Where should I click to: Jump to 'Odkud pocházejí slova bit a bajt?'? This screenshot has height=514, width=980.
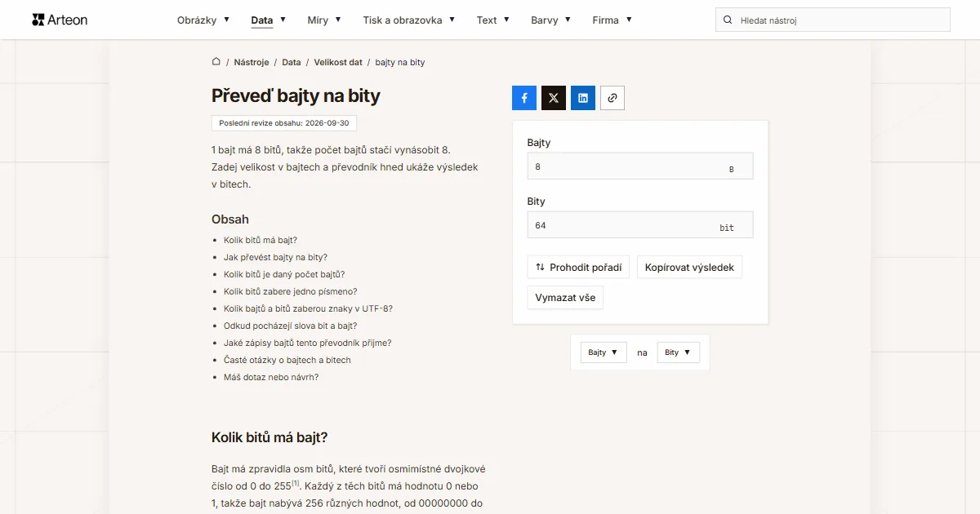click(x=291, y=326)
